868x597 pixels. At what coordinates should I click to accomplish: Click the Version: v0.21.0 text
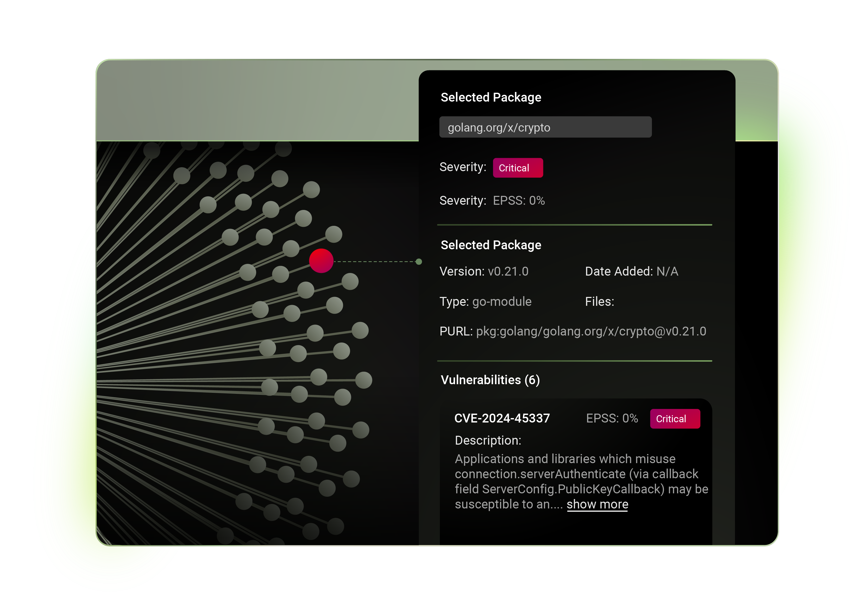click(x=484, y=271)
